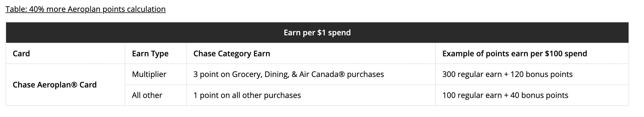
Task: Click the '40% more Aeroplan points calculation' table title
Action: (x=86, y=9)
